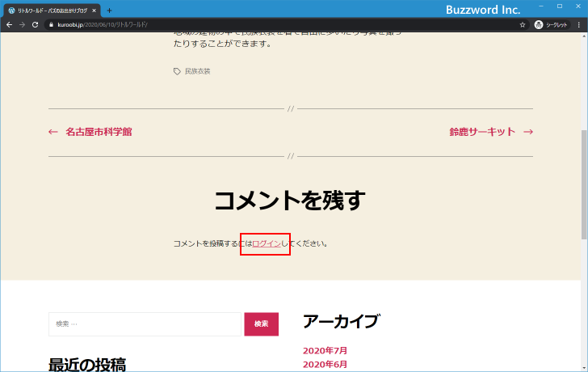Click the 最近の投稿 heading
The height and width of the screenshot is (372, 588).
(87, 364)
